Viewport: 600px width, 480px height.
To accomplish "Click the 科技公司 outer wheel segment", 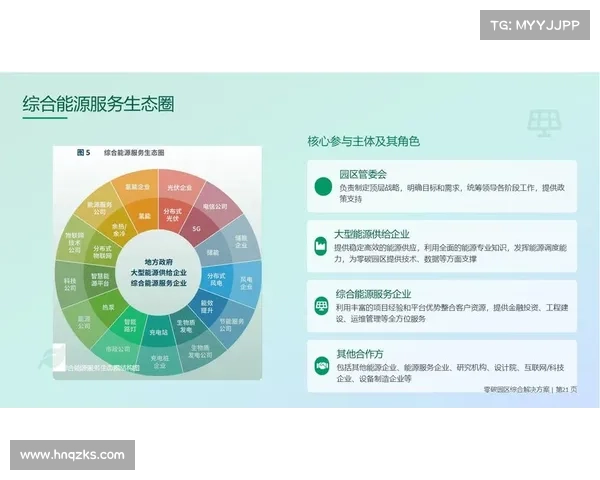I will point(70,284).
